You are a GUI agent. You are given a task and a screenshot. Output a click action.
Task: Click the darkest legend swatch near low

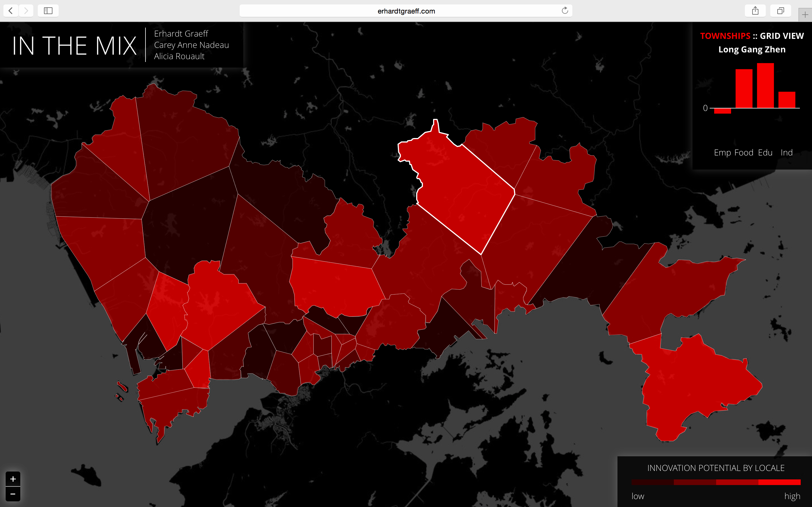pyautogui.click(x=653, y=482)
